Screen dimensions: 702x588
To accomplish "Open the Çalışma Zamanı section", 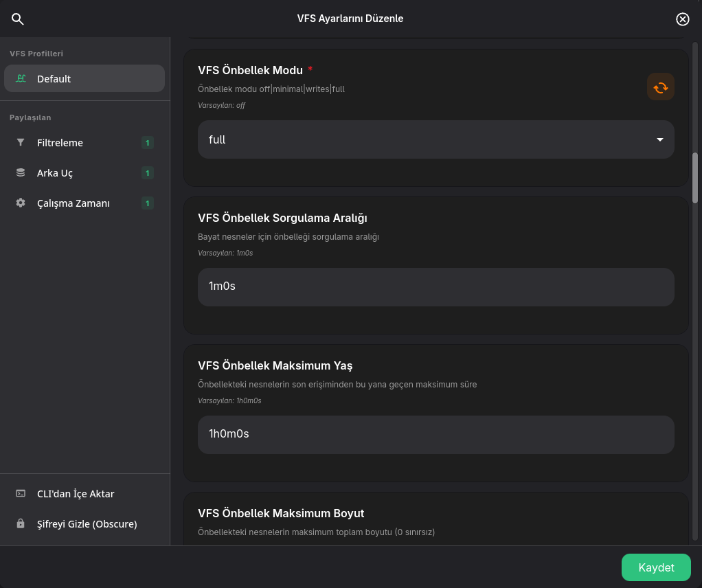I will (84, 203).
